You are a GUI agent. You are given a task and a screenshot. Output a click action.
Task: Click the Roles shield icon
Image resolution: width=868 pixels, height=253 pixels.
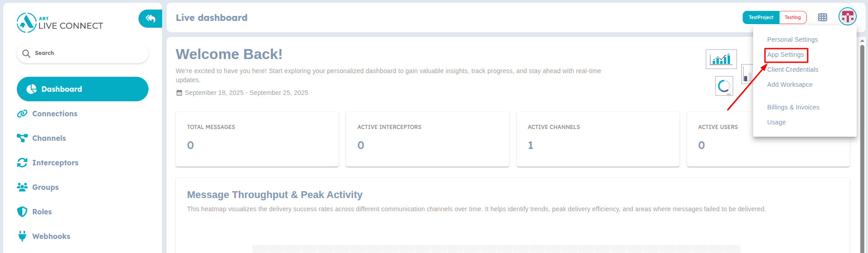pyautogui.click(x=22, y=212)
